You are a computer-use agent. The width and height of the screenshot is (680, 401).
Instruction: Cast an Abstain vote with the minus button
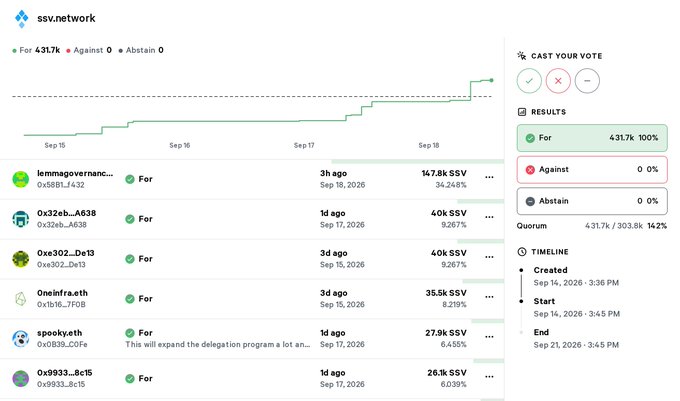[x=587, y=81]
